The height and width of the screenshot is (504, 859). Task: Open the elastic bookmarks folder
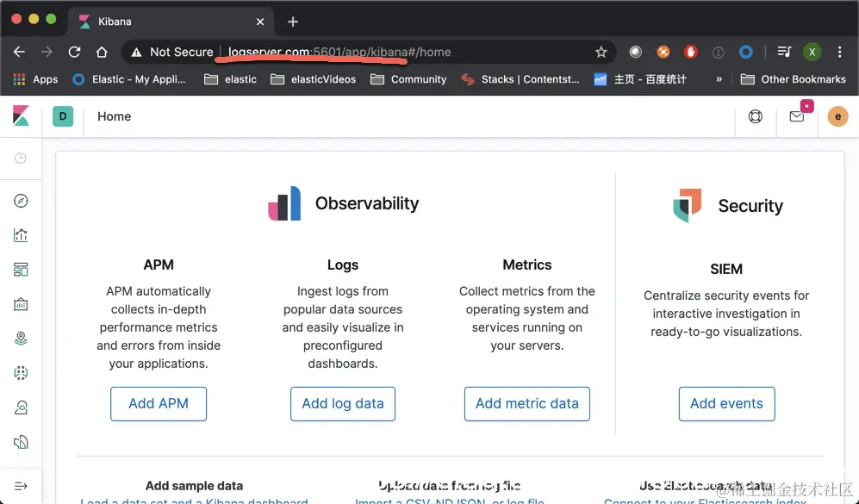[x=230, y=79]
